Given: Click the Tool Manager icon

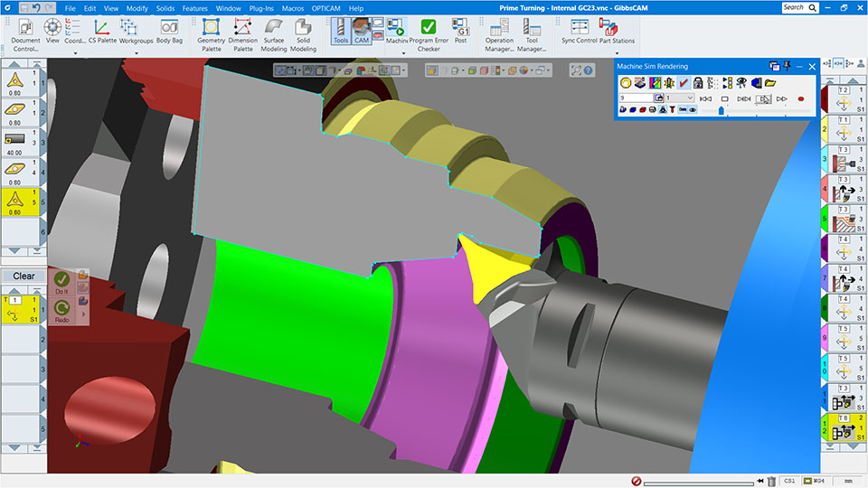Looking at the screenshot, I should tap(532, 35).
